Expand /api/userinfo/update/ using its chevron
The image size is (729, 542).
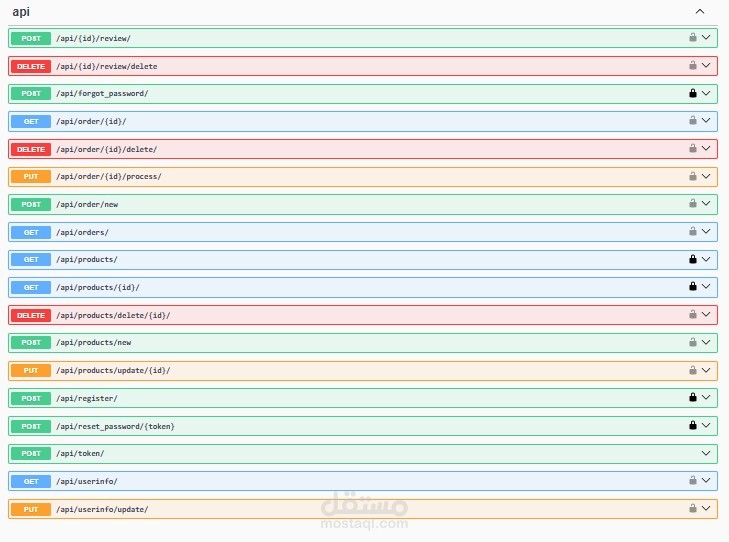[x=706, y=508]
